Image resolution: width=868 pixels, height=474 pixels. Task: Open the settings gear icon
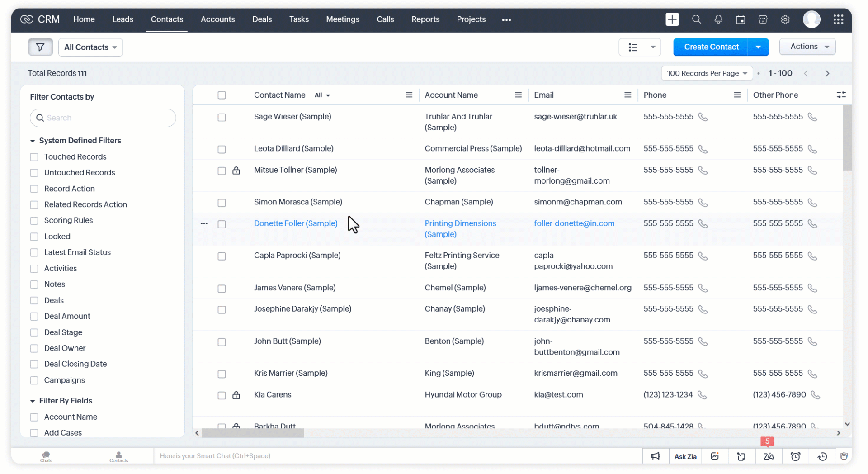point(785,19)
